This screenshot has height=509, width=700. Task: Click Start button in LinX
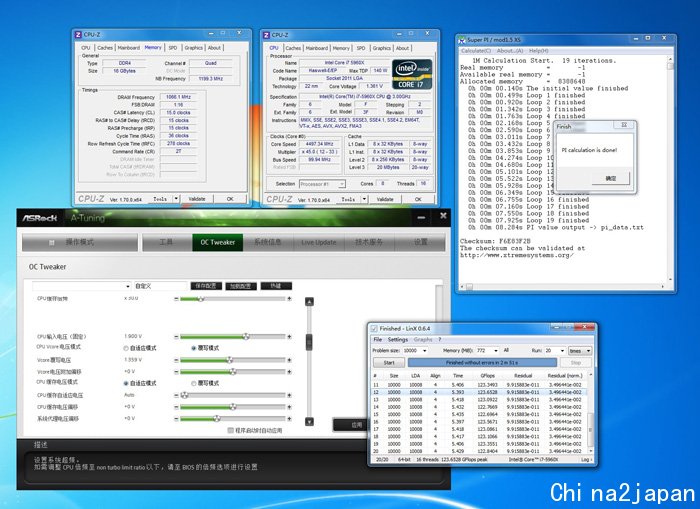tap(389, 363)
